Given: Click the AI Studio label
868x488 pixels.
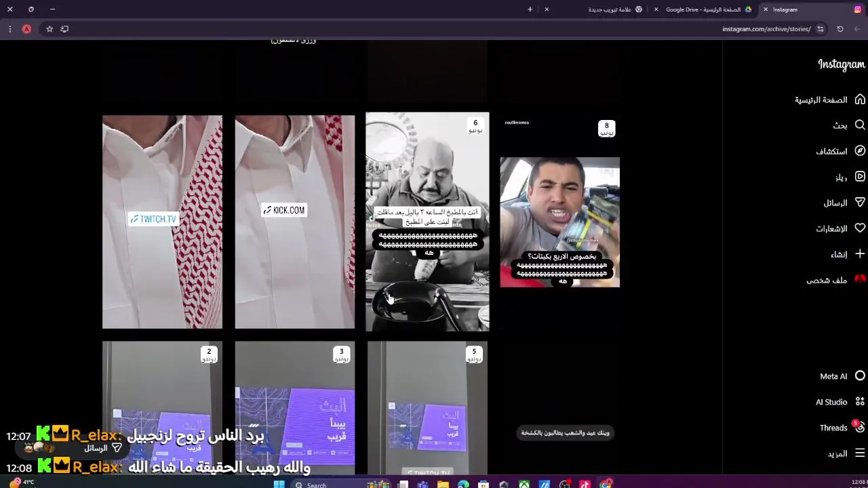Looking at the screenshot, I should point(831,402).
